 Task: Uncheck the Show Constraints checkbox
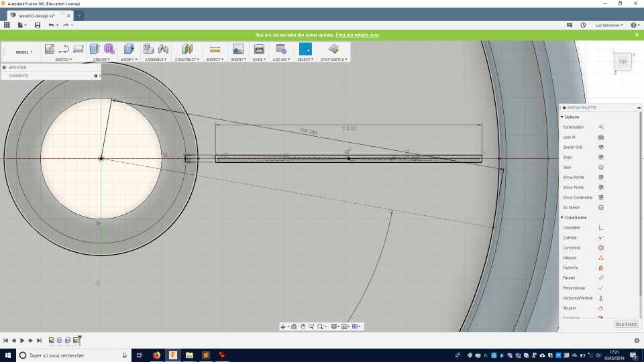pyautogui.click(x=601, y=197)
